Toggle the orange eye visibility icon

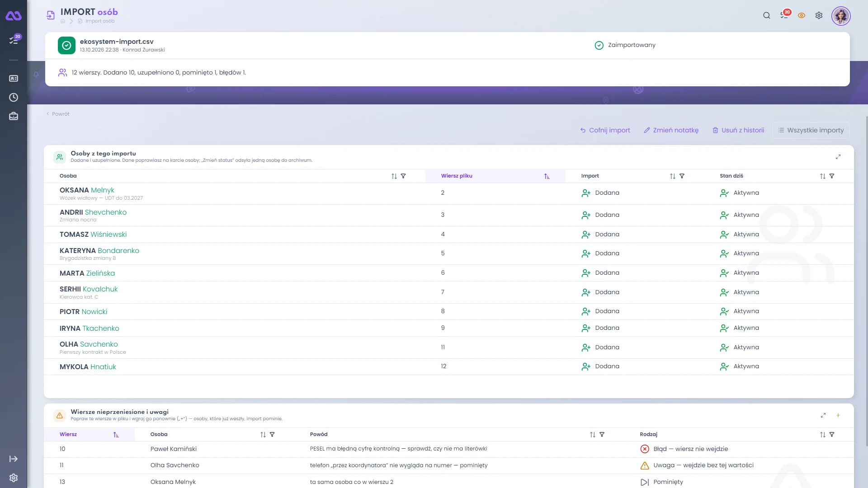pyautogui.click(x=802, y=15)
